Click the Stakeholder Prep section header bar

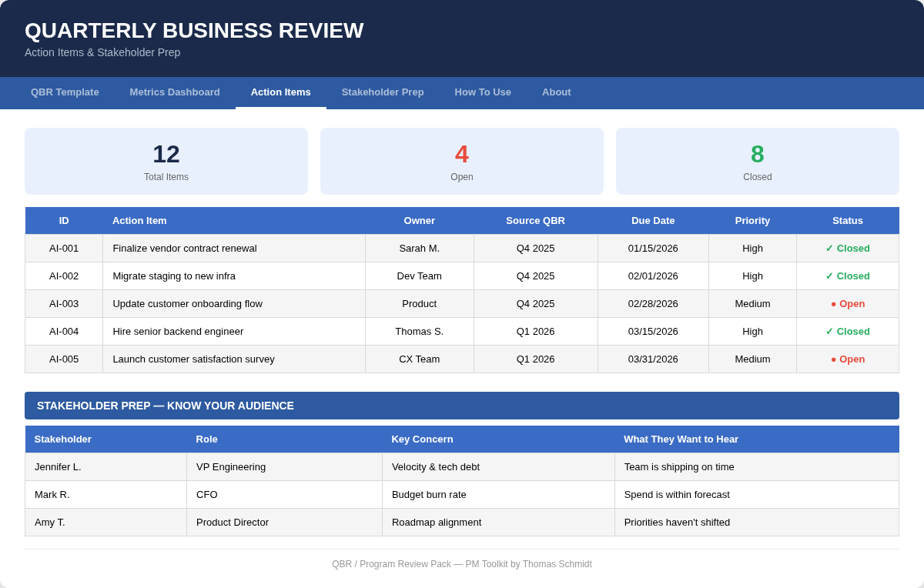(462, 406)
